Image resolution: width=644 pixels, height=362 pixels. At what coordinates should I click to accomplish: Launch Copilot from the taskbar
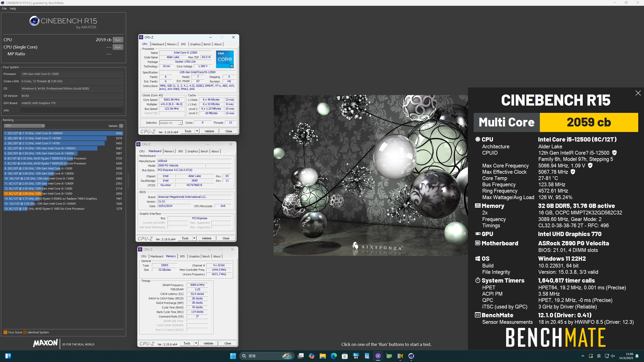coord(312,356)
